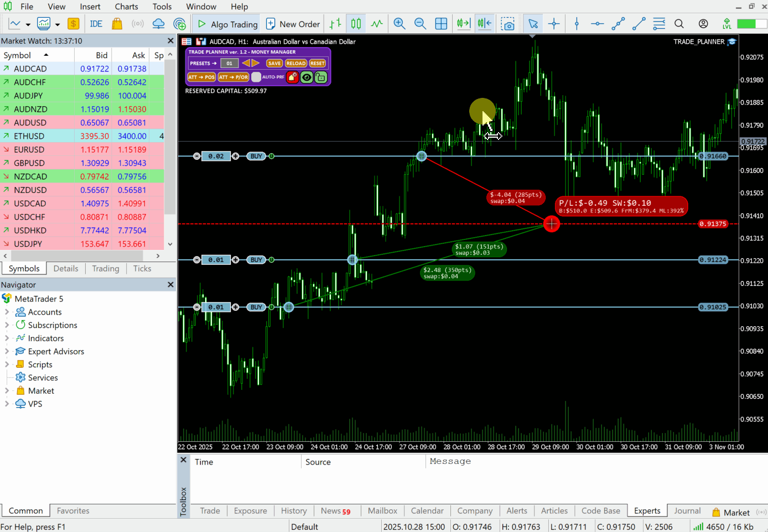The width and height of the screenshot is (768, 532).
Task: Click the presets number field 01
Action: [230, 63]
